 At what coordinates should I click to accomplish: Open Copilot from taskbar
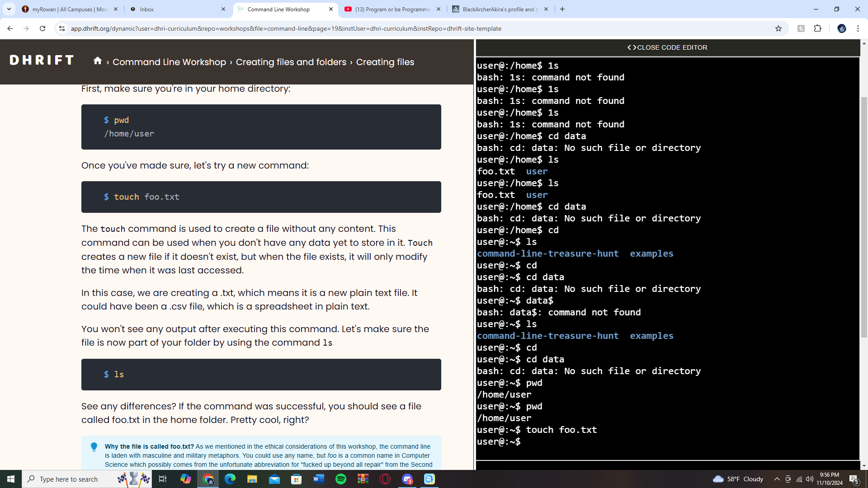tap(186, 479)
